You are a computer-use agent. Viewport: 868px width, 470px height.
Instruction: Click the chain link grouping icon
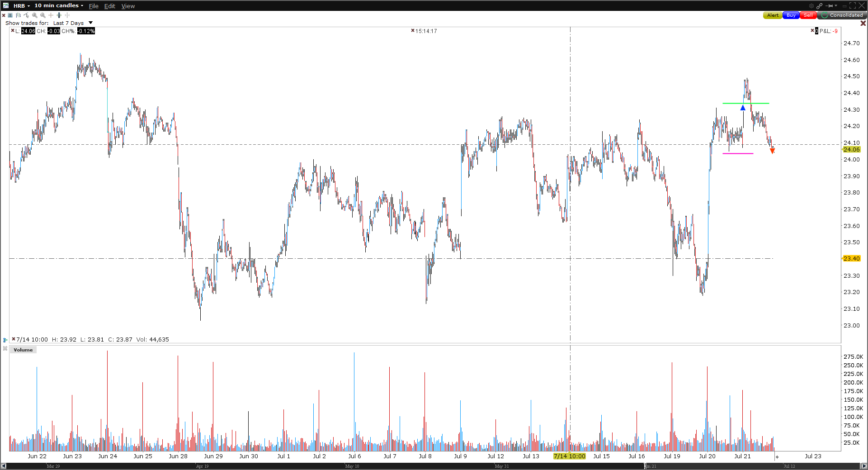819,6
